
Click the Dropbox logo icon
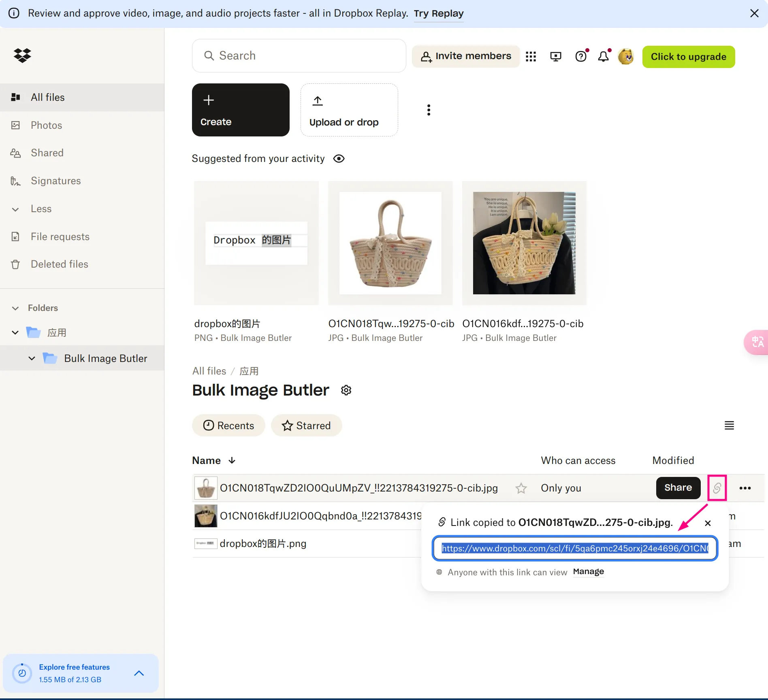(22, 55)
